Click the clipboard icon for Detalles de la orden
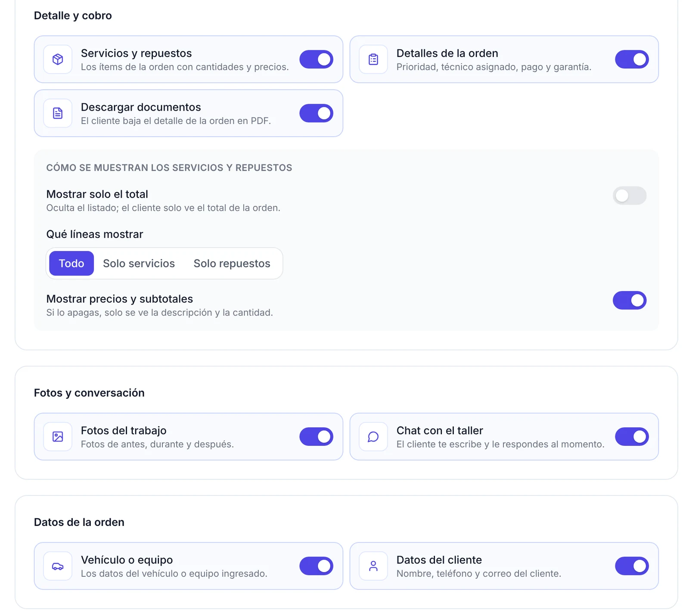Screen dimensions: 689x616 (373, 59)
